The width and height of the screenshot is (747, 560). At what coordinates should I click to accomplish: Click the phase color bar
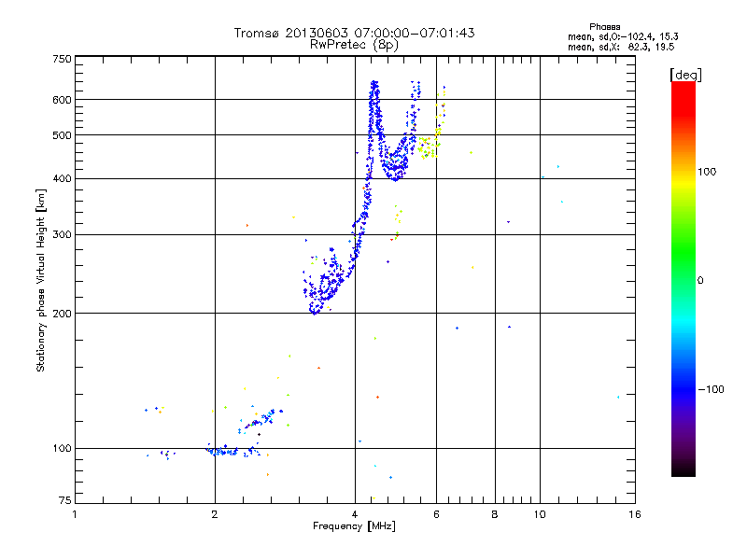[684, 279]
